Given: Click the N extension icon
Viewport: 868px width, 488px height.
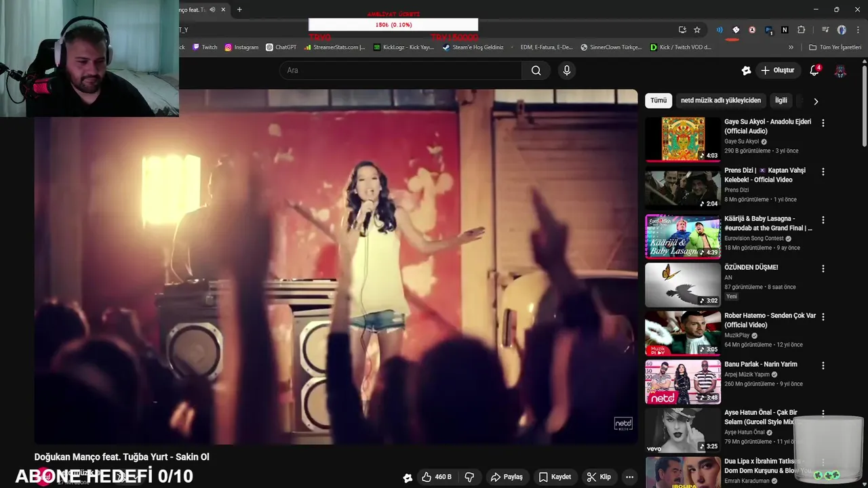Looking at the screenshot, I should (785, 30).
